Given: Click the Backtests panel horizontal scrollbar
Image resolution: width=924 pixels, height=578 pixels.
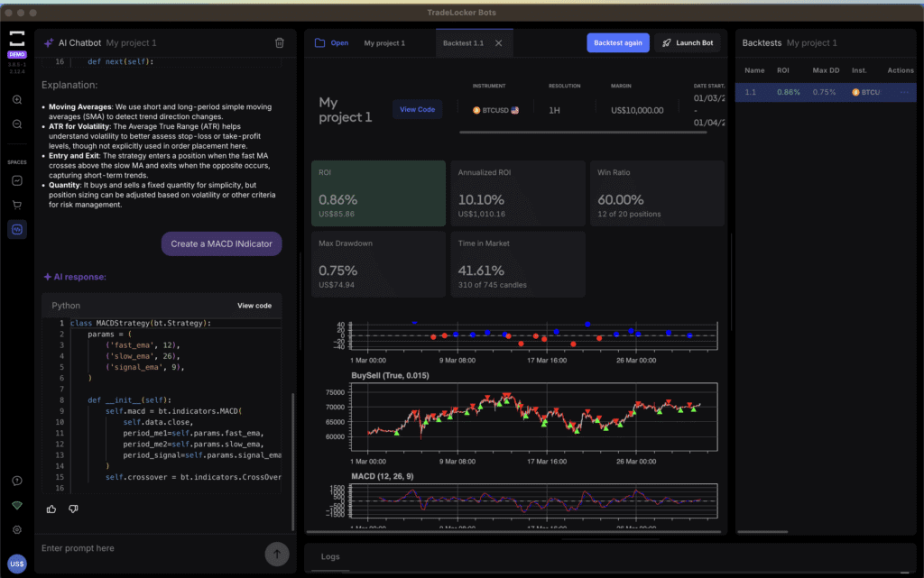Looking at the screenshot, I should (762, 532).
